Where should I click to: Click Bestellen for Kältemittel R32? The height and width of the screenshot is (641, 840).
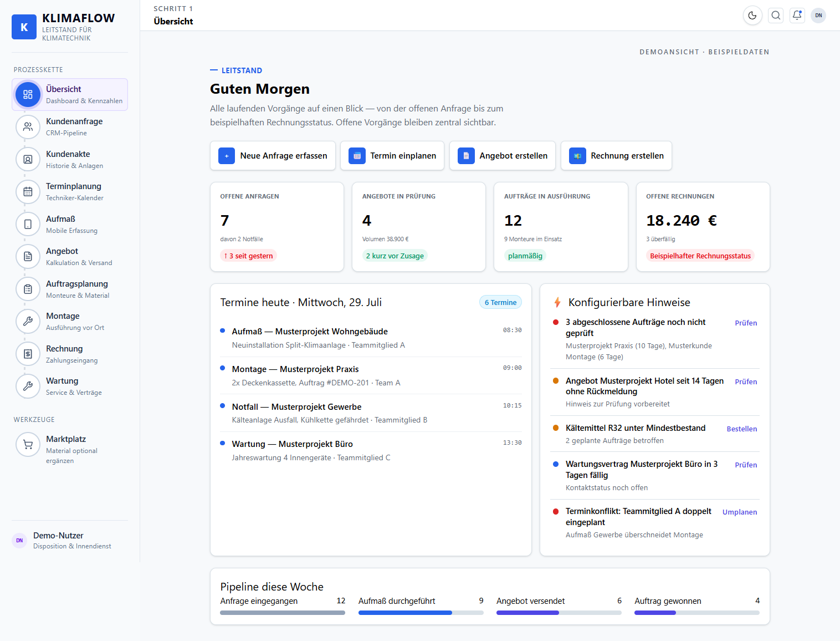[742, 429]
